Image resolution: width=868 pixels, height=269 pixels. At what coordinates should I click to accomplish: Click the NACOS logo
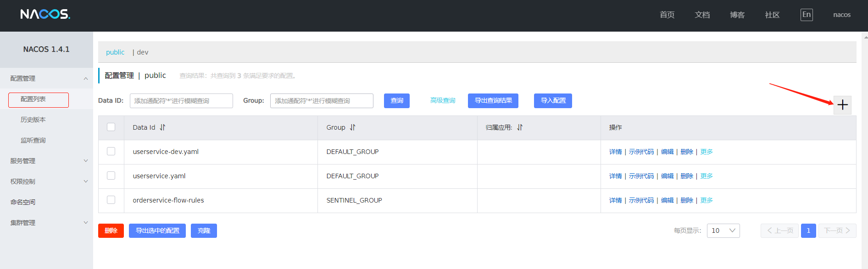(x=45, y=15)
